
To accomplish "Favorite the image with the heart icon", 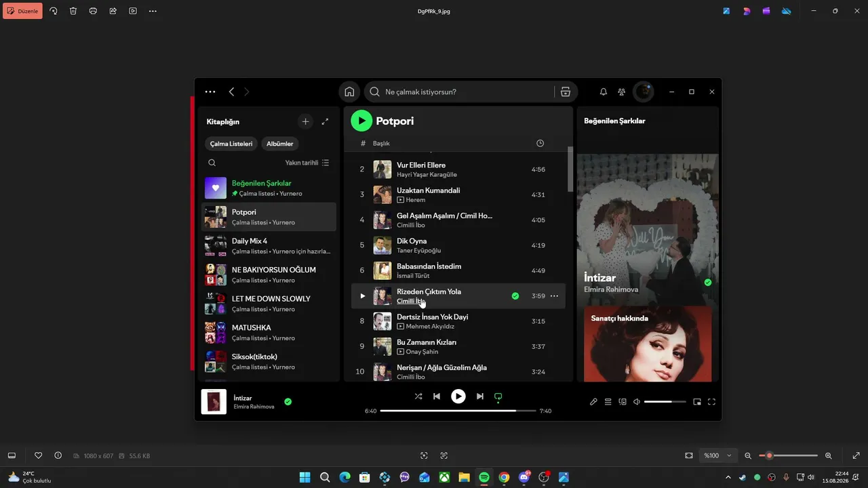I will point(39,455).
